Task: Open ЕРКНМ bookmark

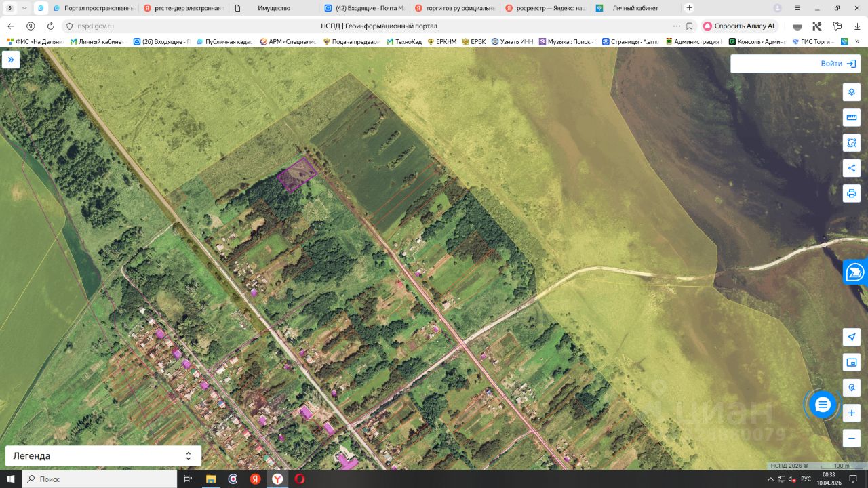Action: (441, 41)
